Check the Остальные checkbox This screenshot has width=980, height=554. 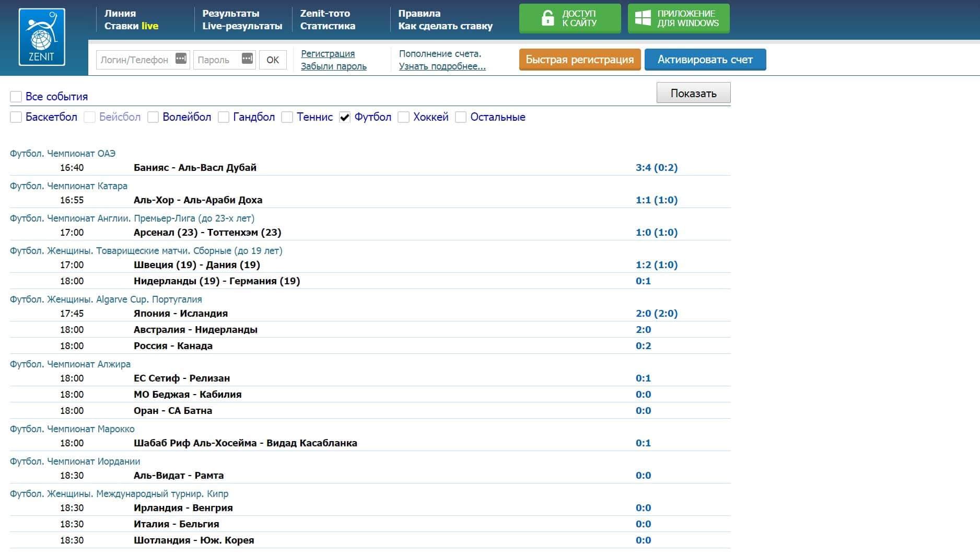click(x=460, y=117)
